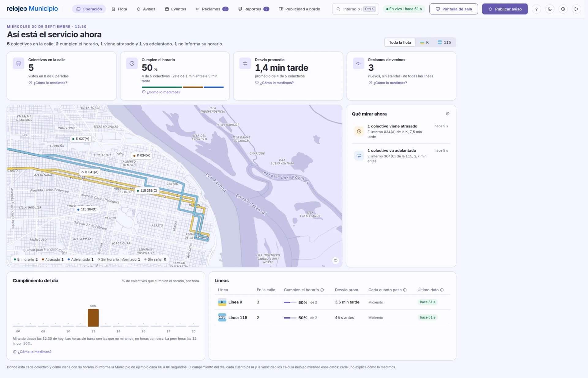Image resolution: width=588 pixels, height=378 pixels.
Task: Open alert 1 colectivo viene atrasado
Action: pyautogui.click(x=401, y=131)
